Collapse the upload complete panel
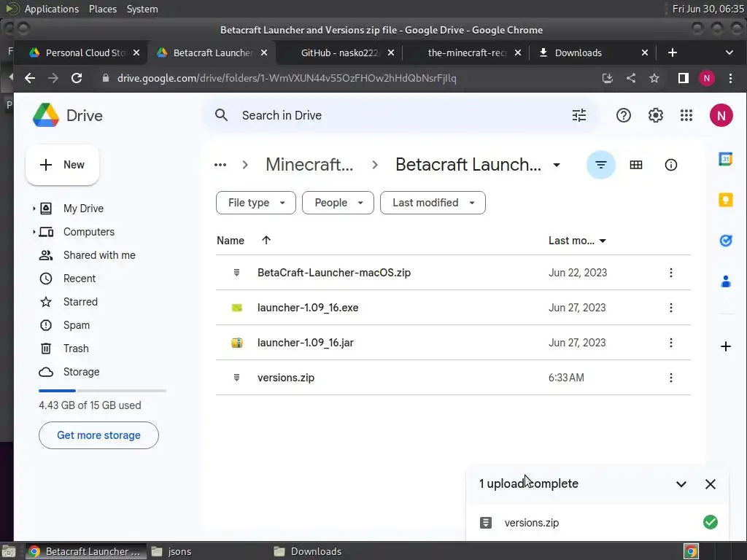The image size is (747, 560). 681,484
